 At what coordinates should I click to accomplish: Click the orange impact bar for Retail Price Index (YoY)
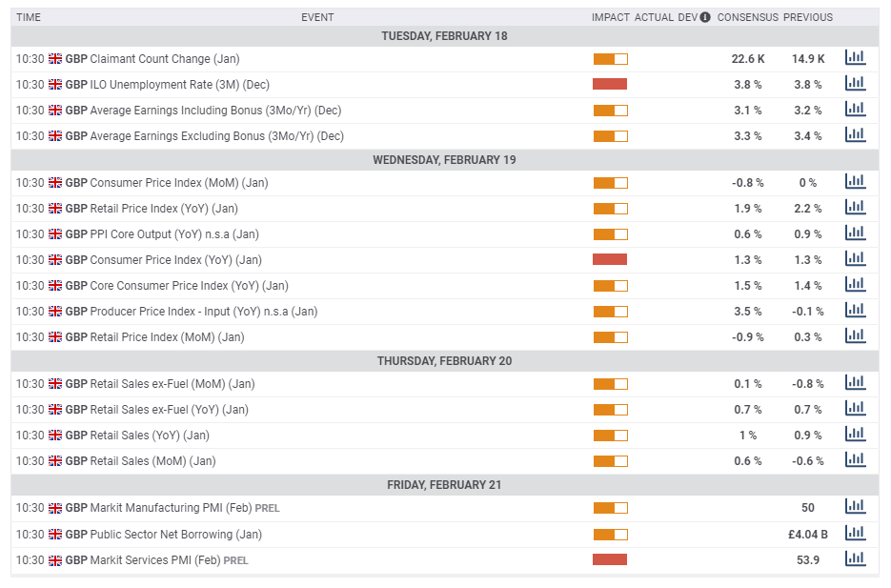(x=611, y=208)
